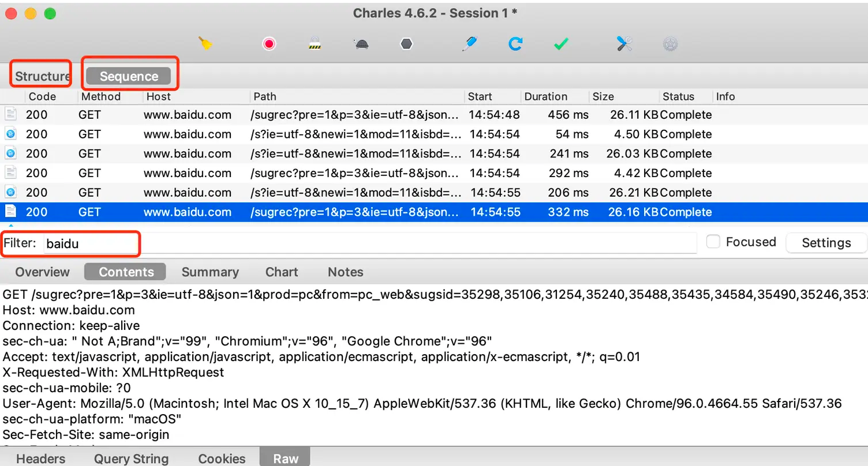Open the Overview tab
The image size is (868, 466).
pos(42,272)
